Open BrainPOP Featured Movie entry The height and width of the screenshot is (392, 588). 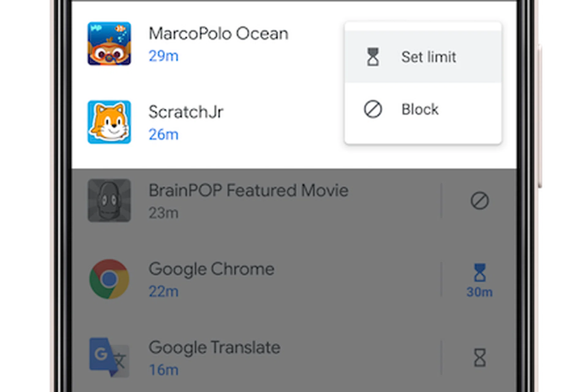[x=248, y=190]
